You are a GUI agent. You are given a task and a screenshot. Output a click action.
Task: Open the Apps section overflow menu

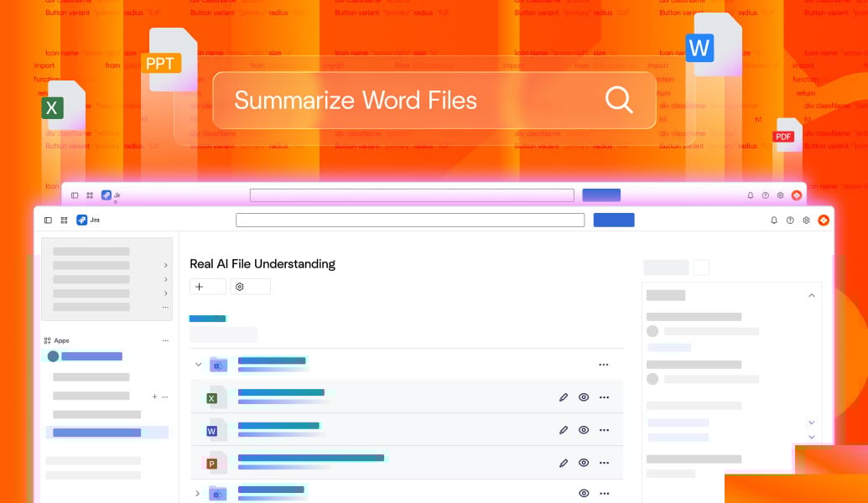click(x=165, y=340)
